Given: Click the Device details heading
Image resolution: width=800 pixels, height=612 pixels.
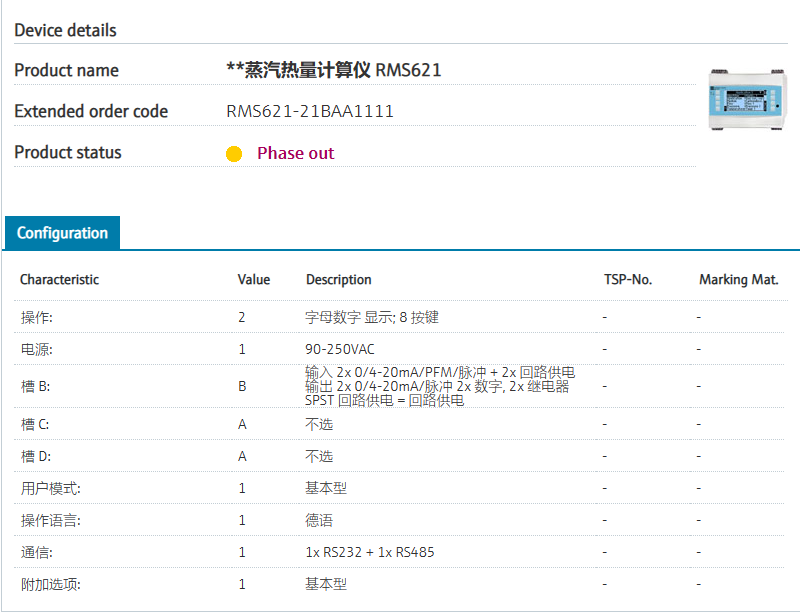Looking at the screenshot, I should pyautogui.click(x=65, y=30).
